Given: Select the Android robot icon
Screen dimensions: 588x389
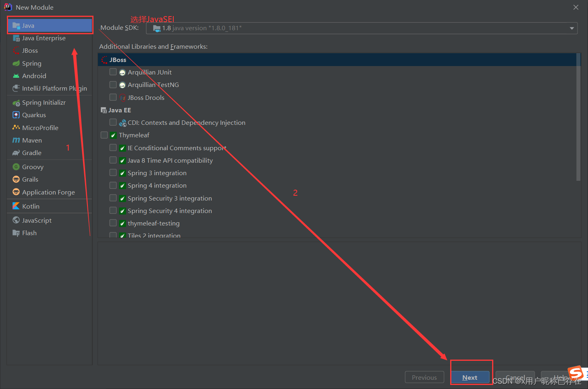Looking at the screenshot, I should 16,76.
